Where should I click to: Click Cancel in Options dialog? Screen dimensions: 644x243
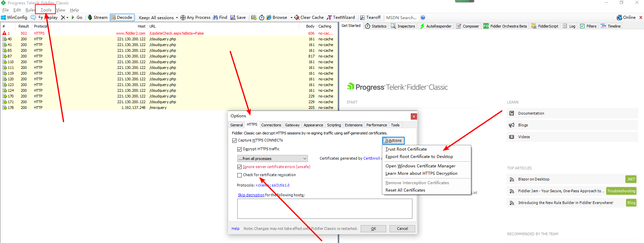tap(402, 229)
